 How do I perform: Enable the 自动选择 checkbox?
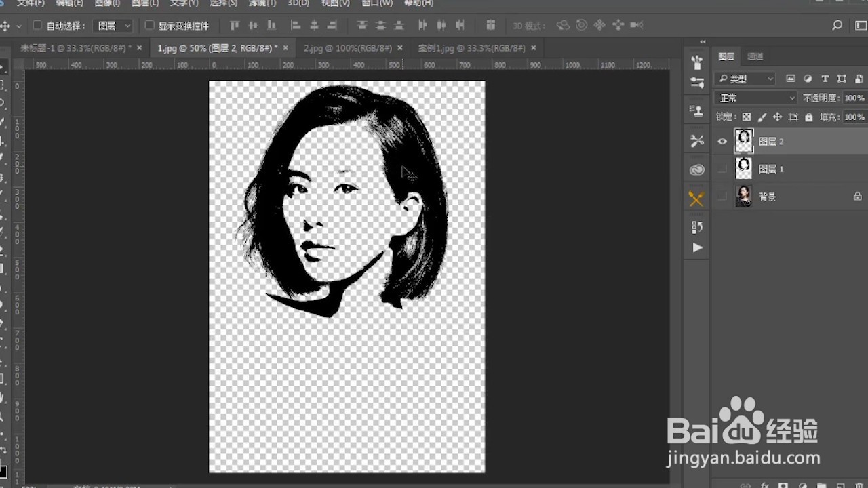[37, 25]
